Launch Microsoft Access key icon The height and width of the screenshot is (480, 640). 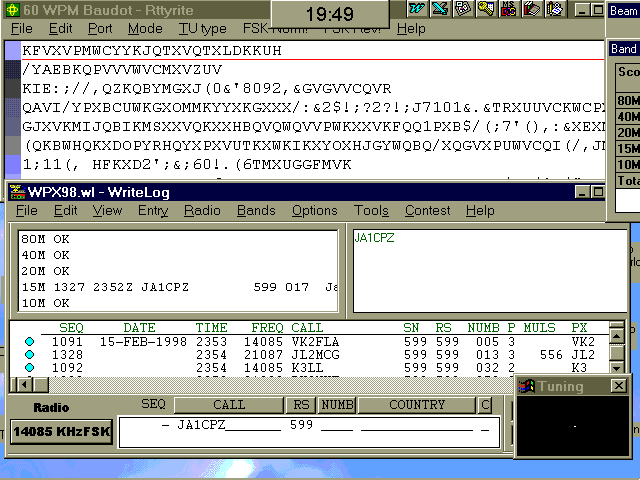[486, 9]
